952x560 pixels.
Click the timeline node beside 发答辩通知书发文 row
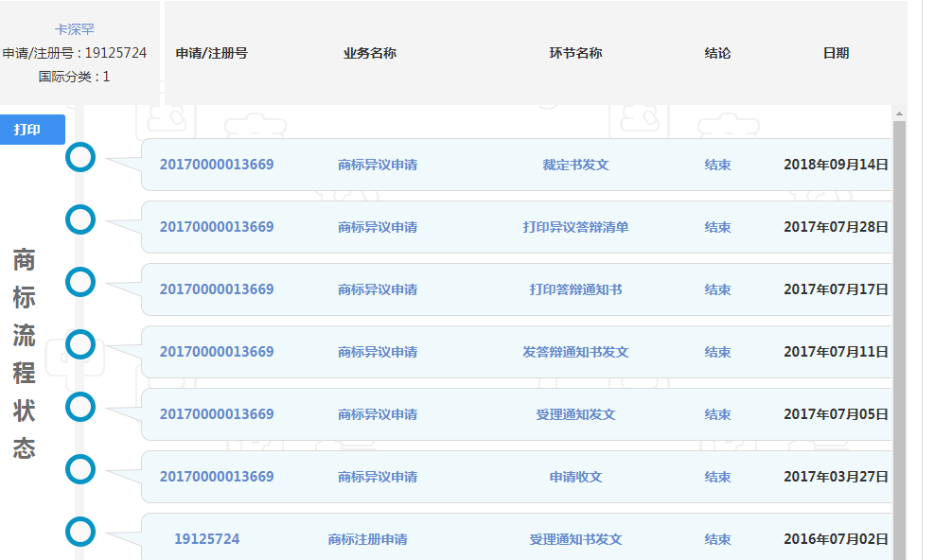tap(80, 344)
